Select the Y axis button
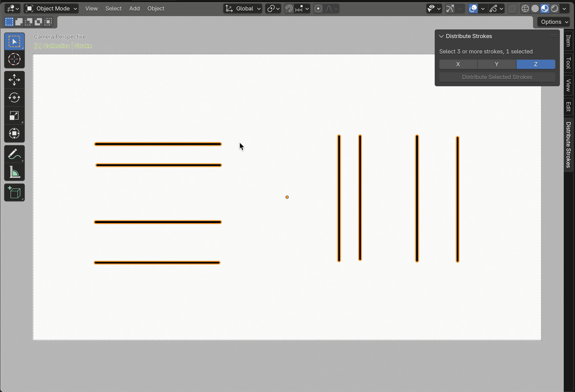 coord(497,64)
